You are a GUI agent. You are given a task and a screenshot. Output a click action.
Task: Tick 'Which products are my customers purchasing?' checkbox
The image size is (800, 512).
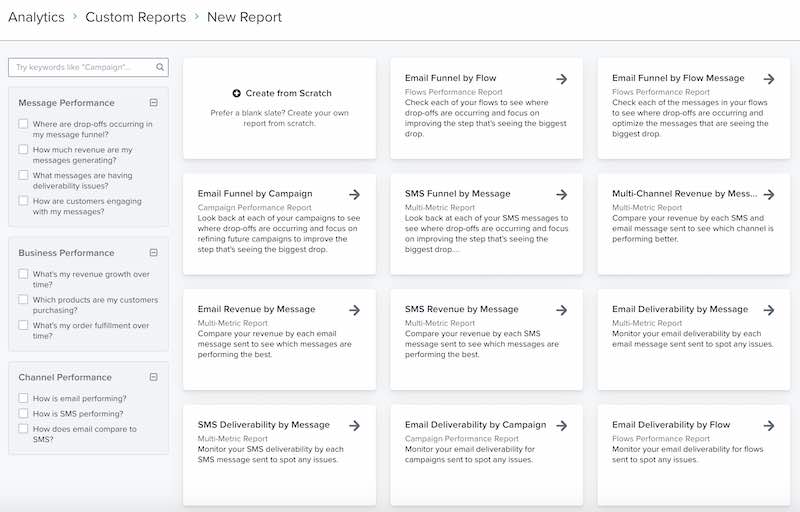tap(23, 300)
